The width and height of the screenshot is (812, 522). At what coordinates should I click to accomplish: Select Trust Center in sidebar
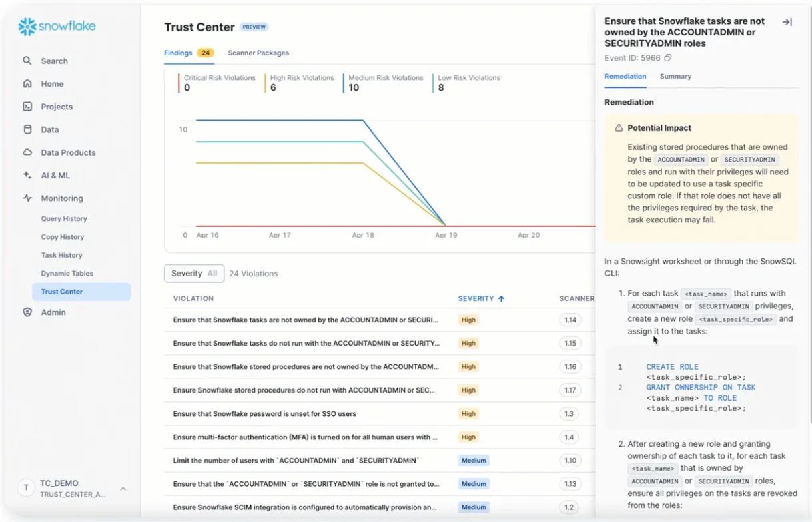(x=81, y=292)
